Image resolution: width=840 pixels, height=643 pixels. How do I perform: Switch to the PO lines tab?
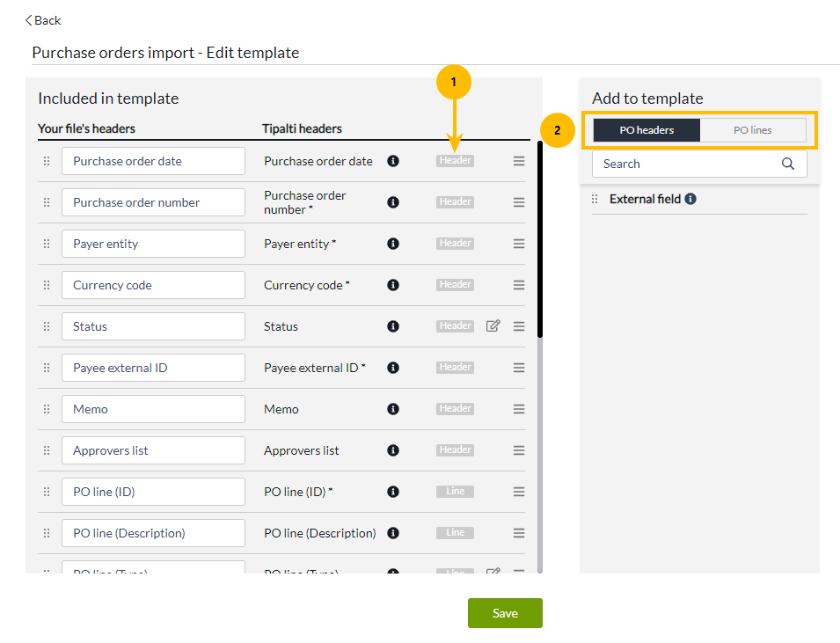pyautogui.click(x=752, y=130)
